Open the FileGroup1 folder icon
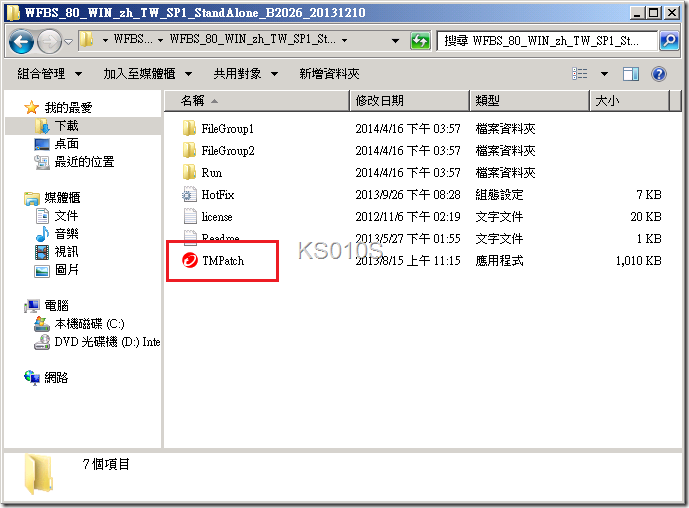The width and height of the screenshot is (689, 508). pos(189,128)
